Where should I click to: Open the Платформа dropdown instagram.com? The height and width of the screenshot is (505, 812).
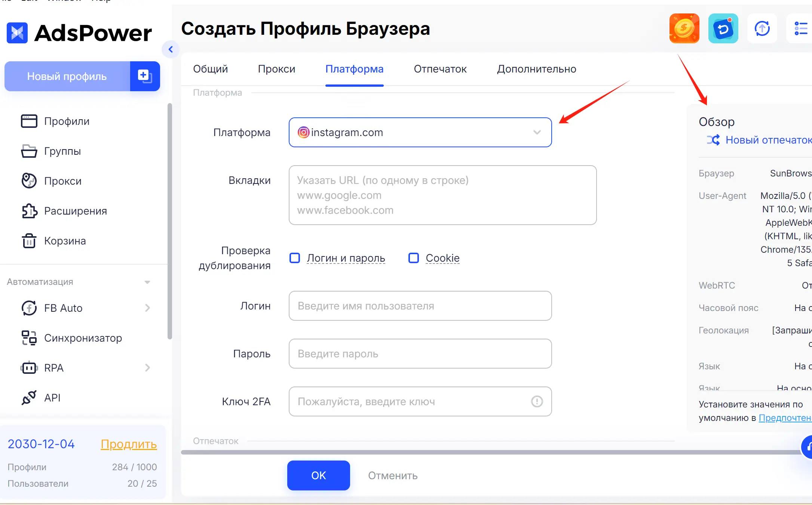coord(420,132)
